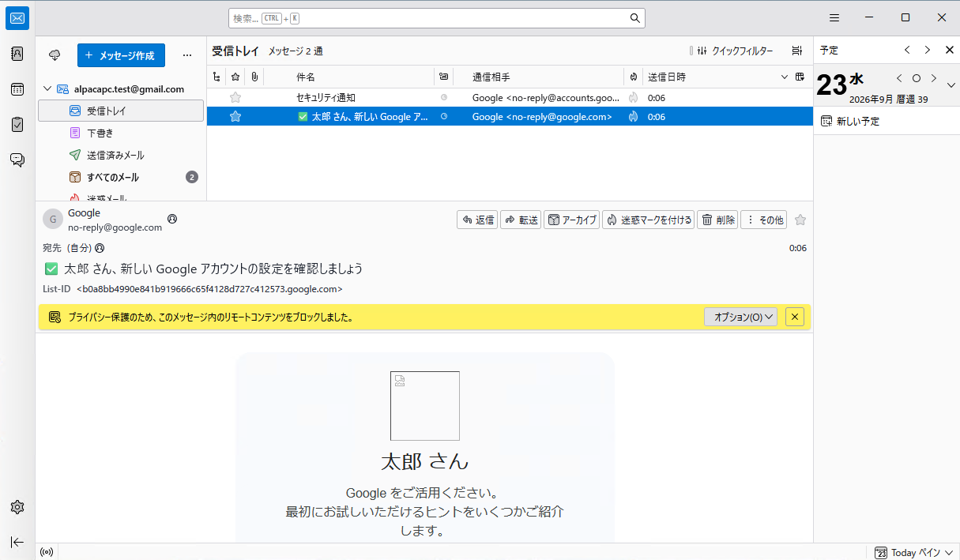960x560 pixels.
Task: Click the 削除 delete button
Action: click(x=717, y=220)
